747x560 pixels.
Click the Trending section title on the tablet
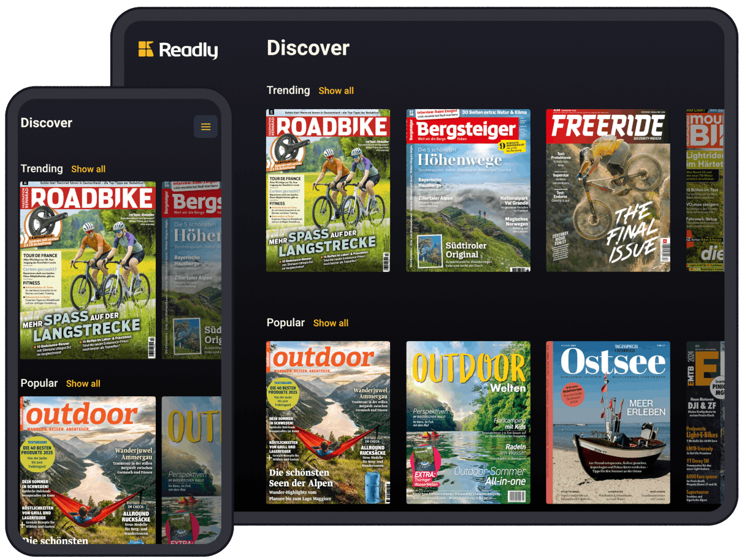pyautogui.click(x=288, y=91)
